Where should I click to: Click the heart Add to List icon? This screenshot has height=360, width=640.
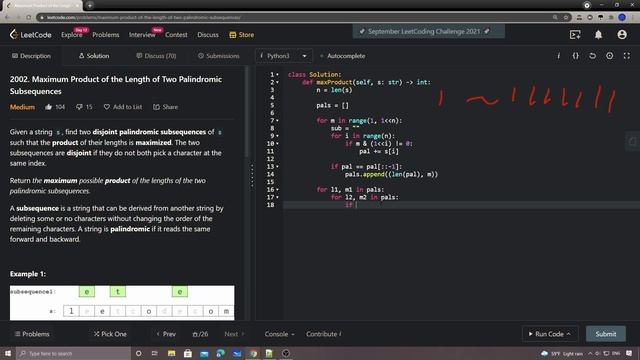(107, 107)
